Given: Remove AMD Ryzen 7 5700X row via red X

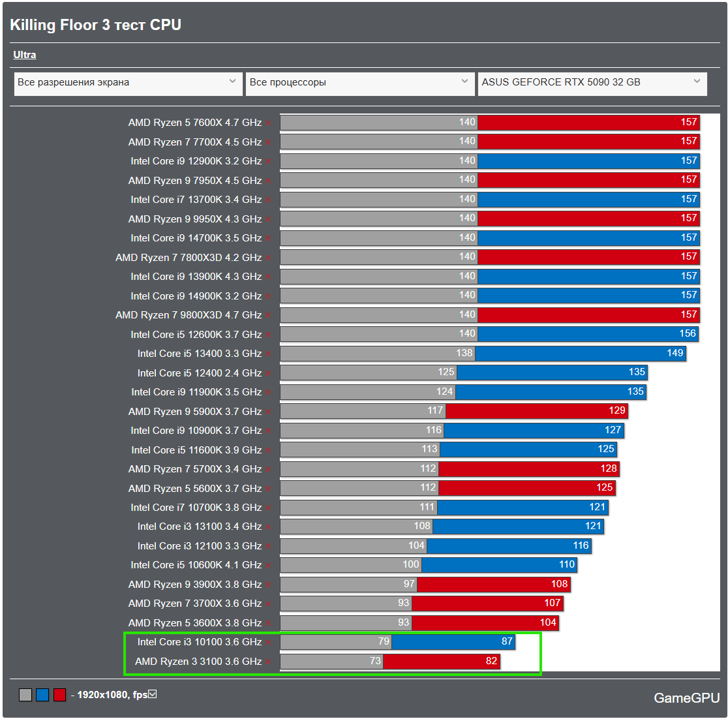Looking at the screenshot, I should click(268, 470).
